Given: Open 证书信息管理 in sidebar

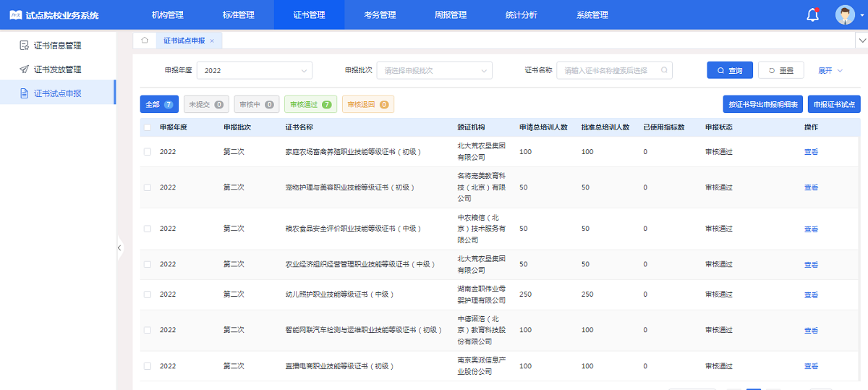Looking at the screenshot, I should (x=57, y=46).
